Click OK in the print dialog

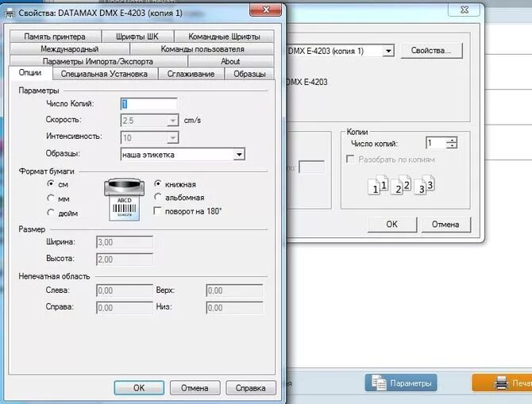(x=392, y=224)
